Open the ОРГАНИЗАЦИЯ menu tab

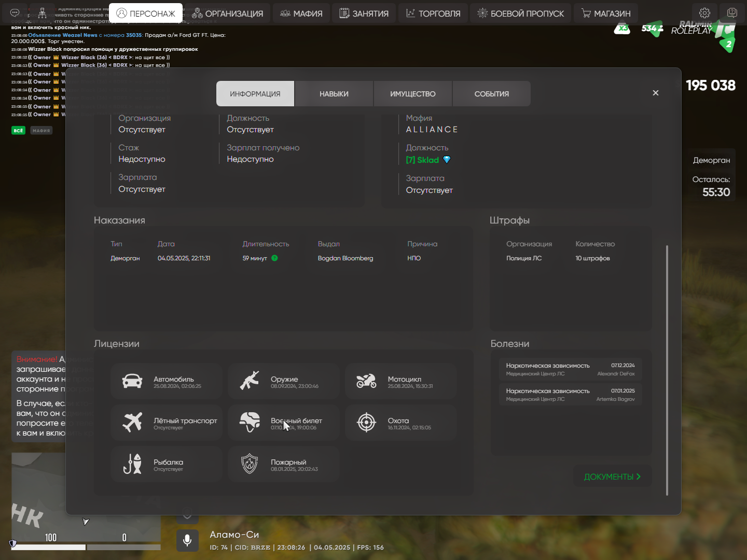pyautogui.click(x=227, y=13)
